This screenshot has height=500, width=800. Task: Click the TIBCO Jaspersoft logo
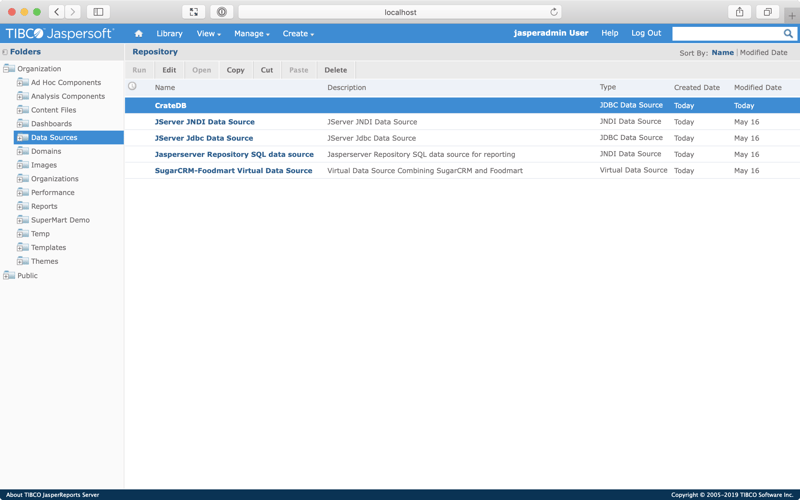(x=60, y=34)
